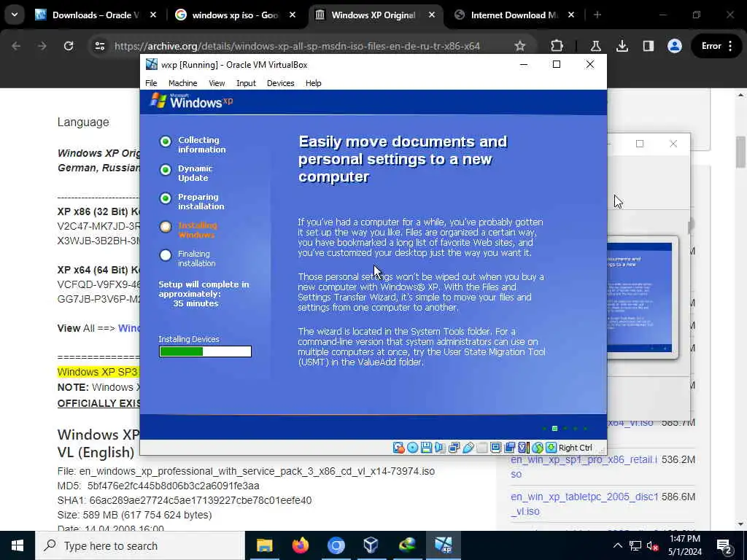Click the link after View All ==>
The image size is (747, 560).
click(129, 328)
